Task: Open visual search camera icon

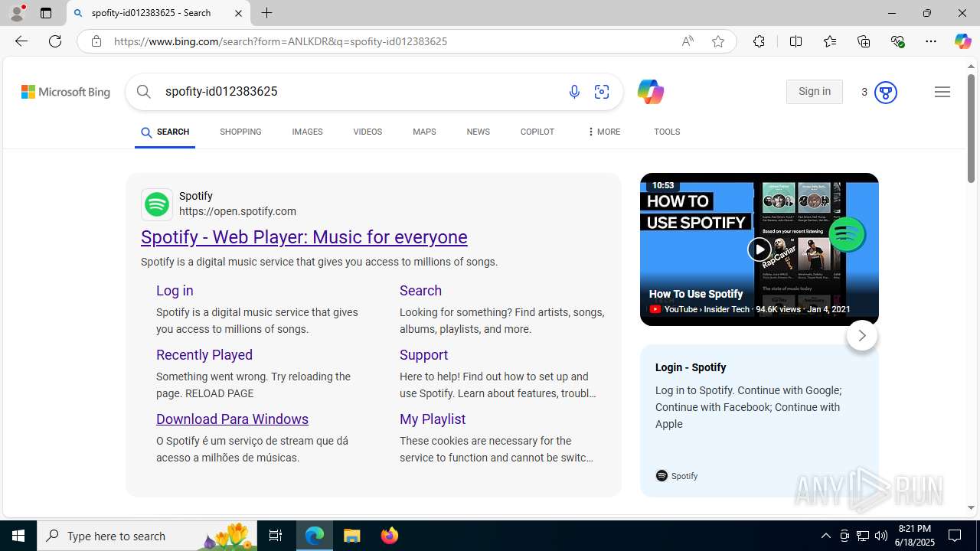Action: [602, 92]
